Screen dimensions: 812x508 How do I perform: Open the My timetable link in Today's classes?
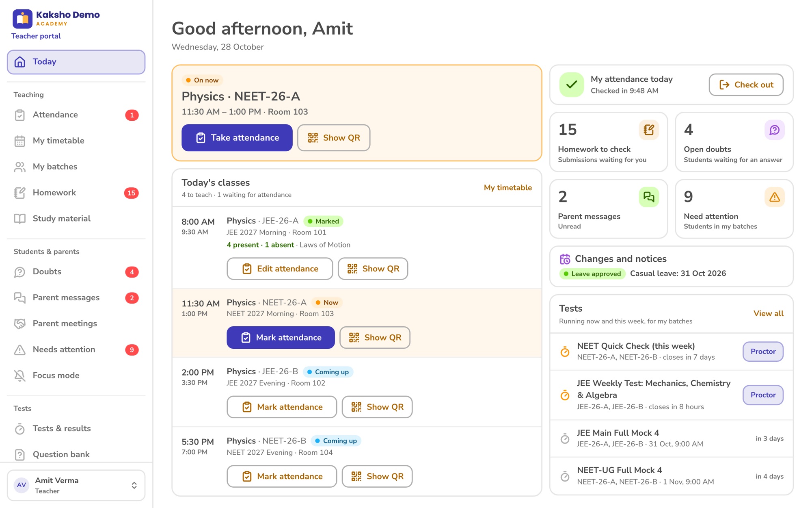point(508,188)
